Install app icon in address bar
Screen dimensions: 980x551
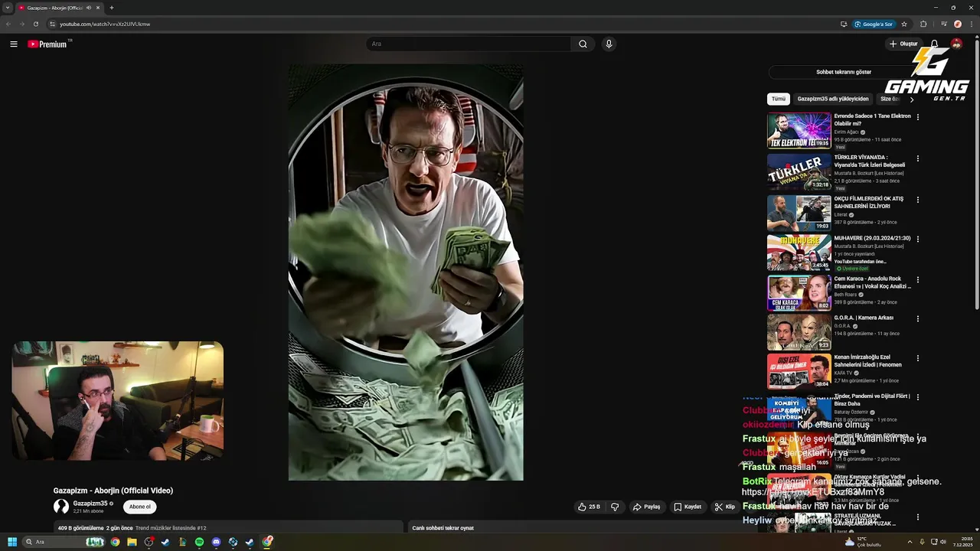[844, 24]
